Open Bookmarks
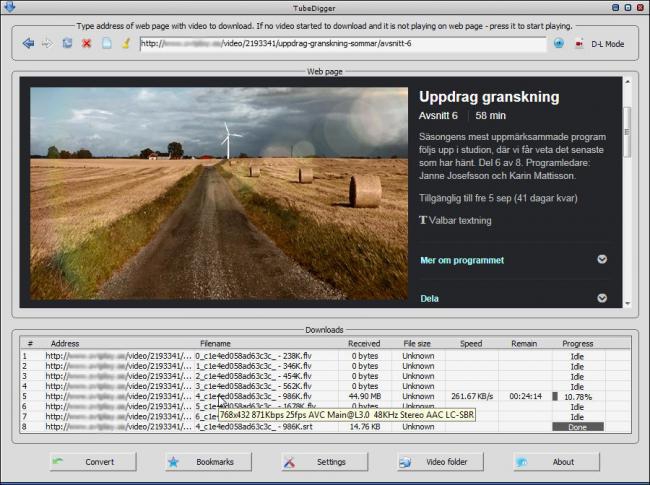The width and height of the screenshot is (650, 485). [207, 462]
